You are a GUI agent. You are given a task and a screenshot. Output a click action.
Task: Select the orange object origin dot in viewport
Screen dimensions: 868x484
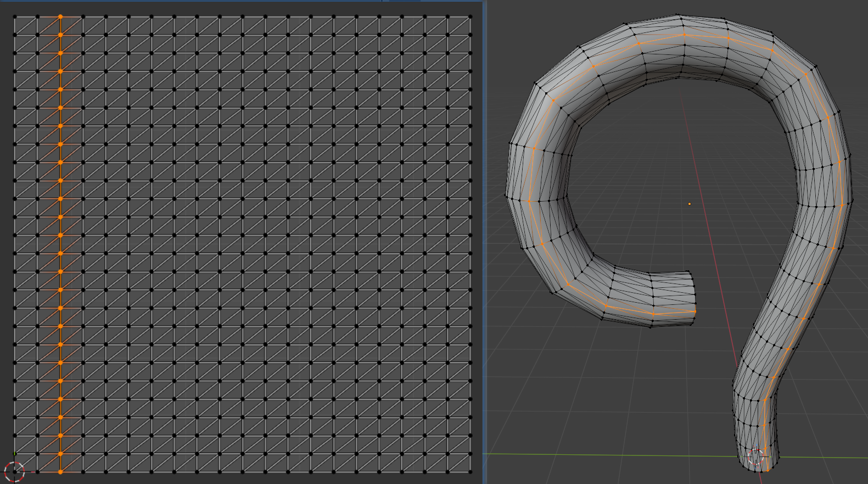pos(690,204)
